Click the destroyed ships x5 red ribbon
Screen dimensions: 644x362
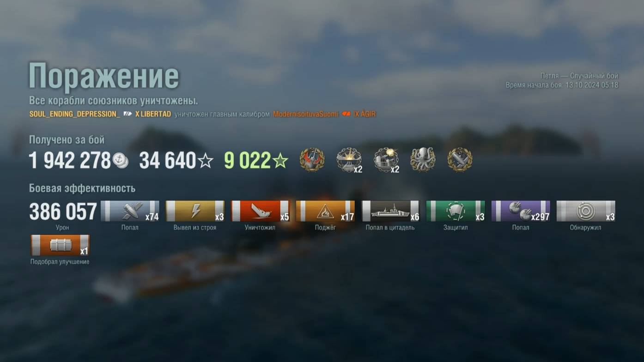[x=260, y=211]
